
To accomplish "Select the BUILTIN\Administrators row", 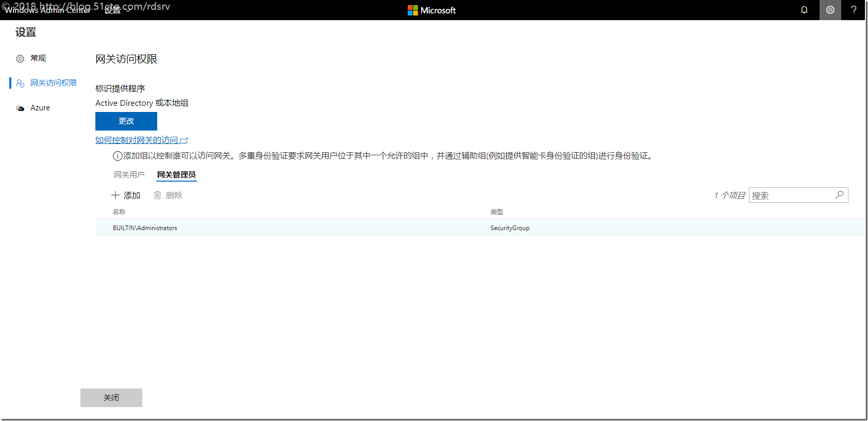I will pyautogui.click(x=479, y=228).
